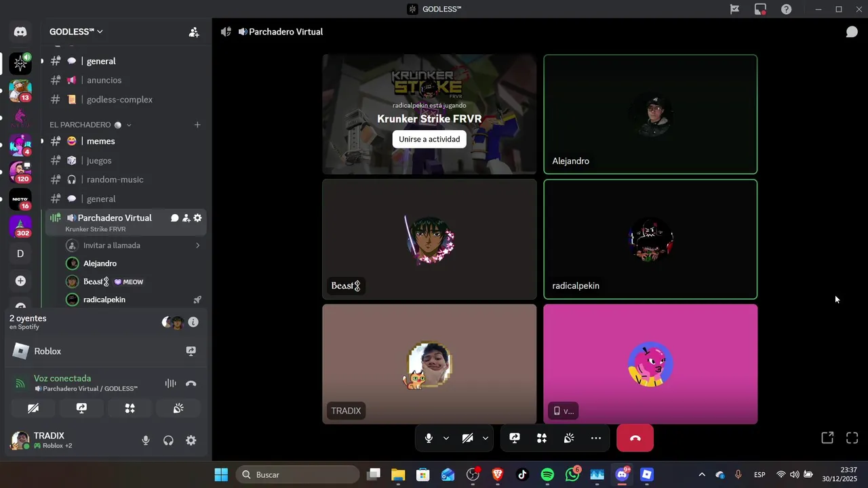The width and height of the screenshot is (868, 488).
Task: Toggle camera button in voice panel
Action: click(33, 408)
